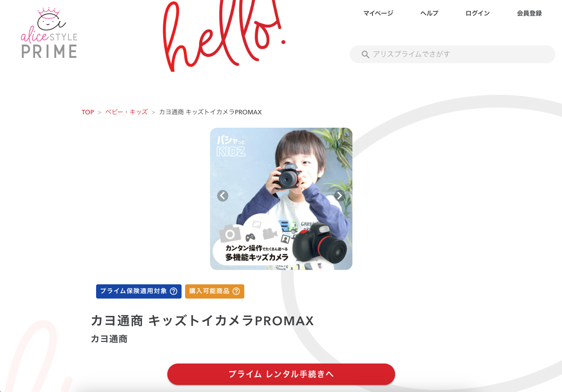The height and width of the screenshot is (392, 562).
Task: Go to TOP breadcrumb link
Action: tap(88, 112)
